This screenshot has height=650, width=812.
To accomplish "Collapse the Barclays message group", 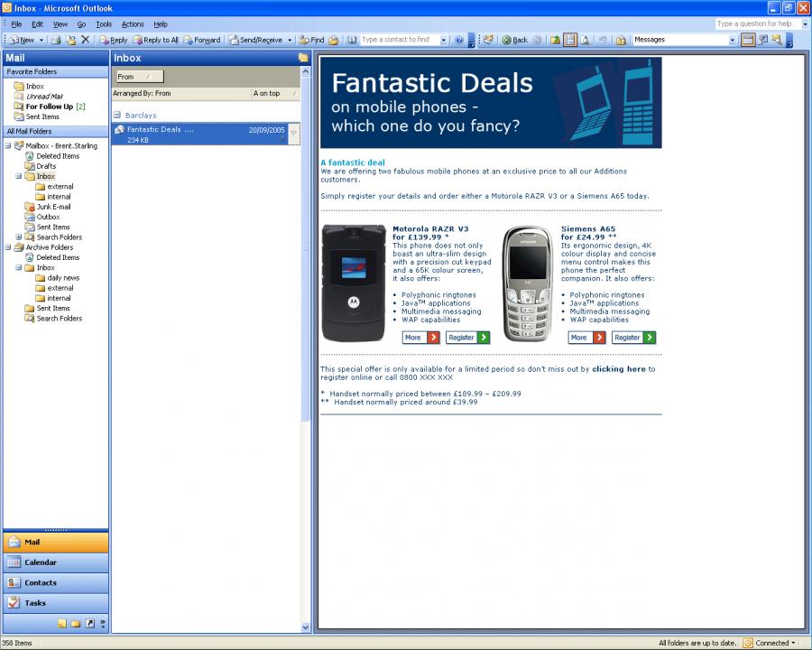I will [x=117, y=115].
